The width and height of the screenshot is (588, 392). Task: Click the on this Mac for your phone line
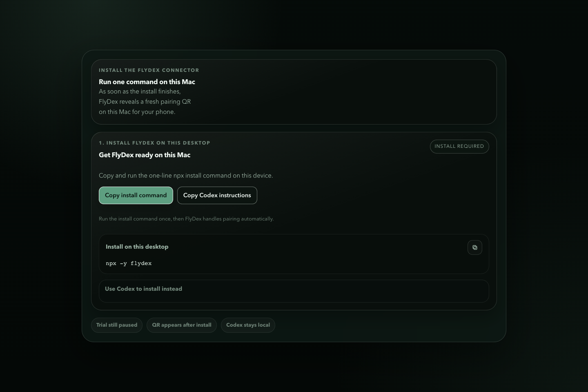pyautogui.click(x=137, y=112)
